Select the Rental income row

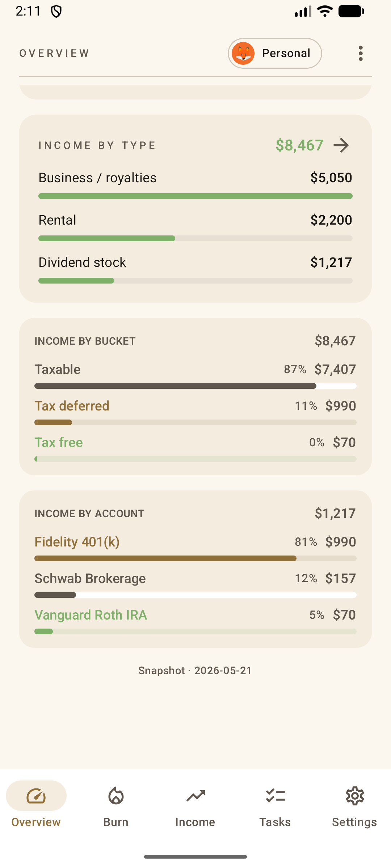click(195, 227)
